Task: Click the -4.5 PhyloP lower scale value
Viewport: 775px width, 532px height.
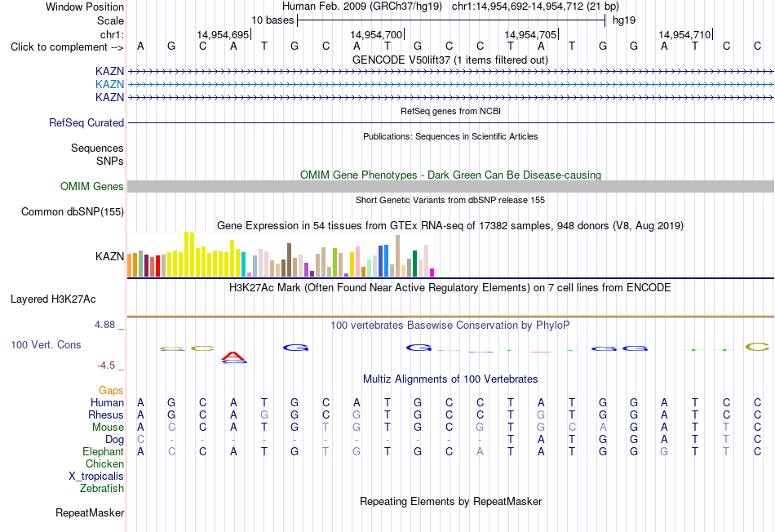Action: (106, 366)
